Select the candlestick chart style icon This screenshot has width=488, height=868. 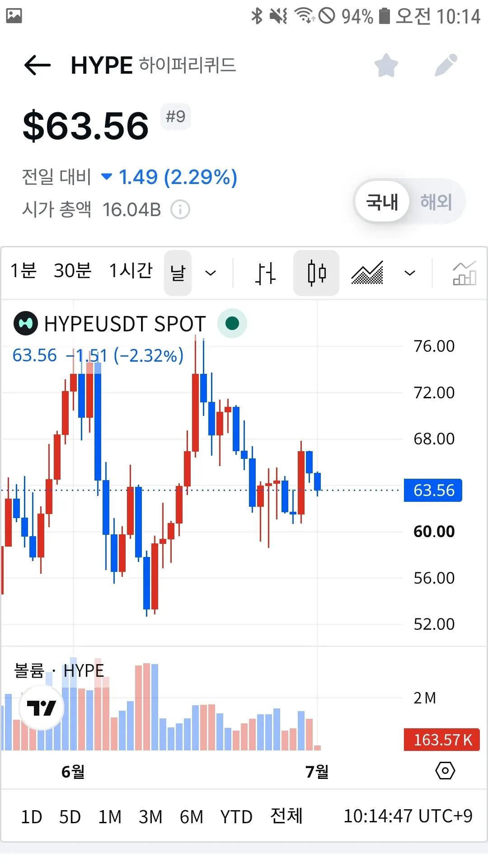tap(316, 273)
